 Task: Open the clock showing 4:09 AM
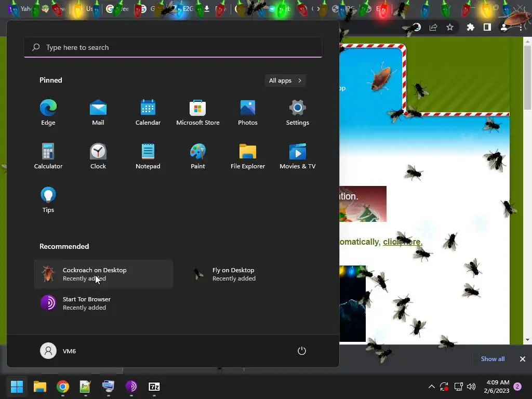tap(497, 387)
